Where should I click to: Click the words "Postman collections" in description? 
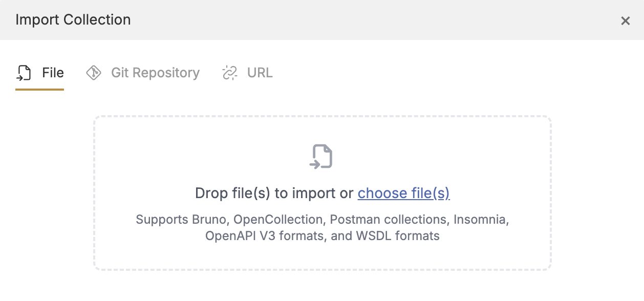click(389, 220)
